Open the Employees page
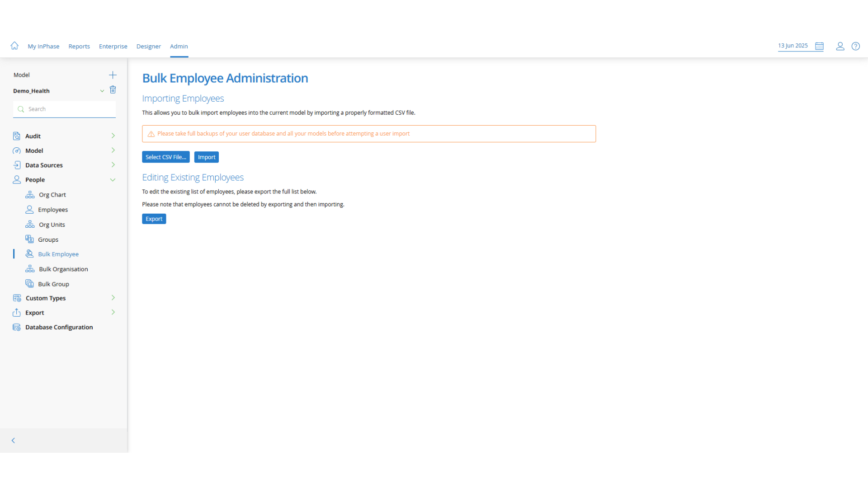The width and height of the screenshot is (868, 488). 53,210
